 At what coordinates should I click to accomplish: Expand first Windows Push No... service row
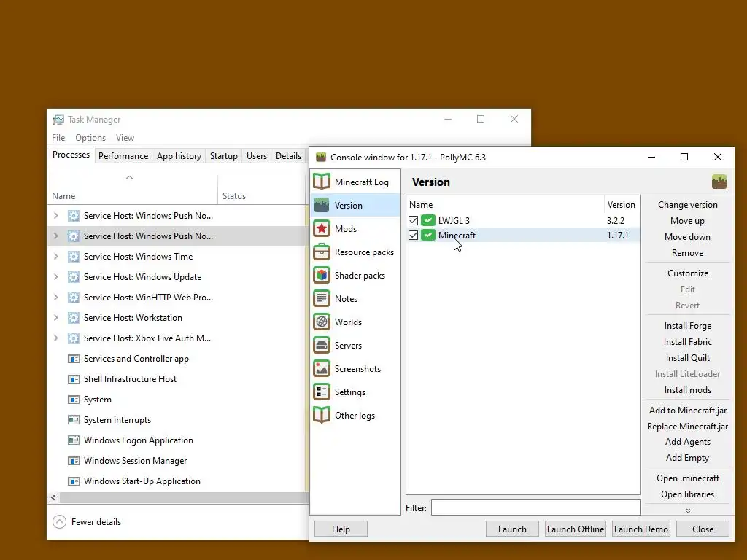(x=55, y=216)
